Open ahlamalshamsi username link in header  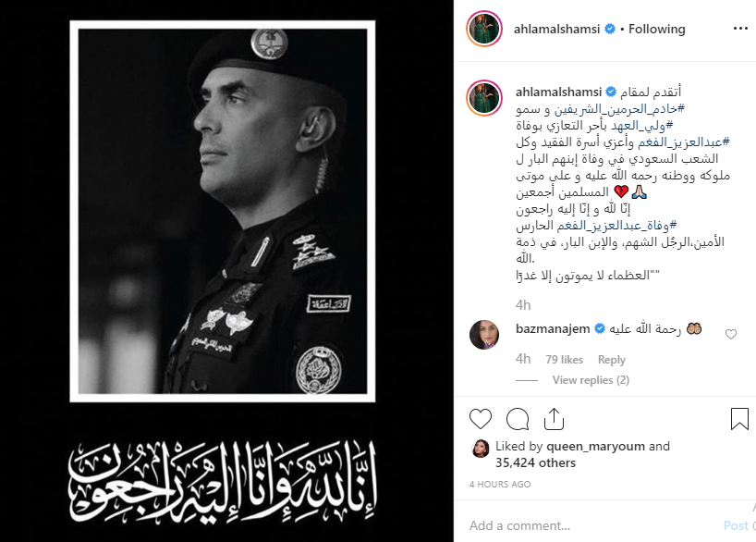pyautogui.click(x=556, y=29)
